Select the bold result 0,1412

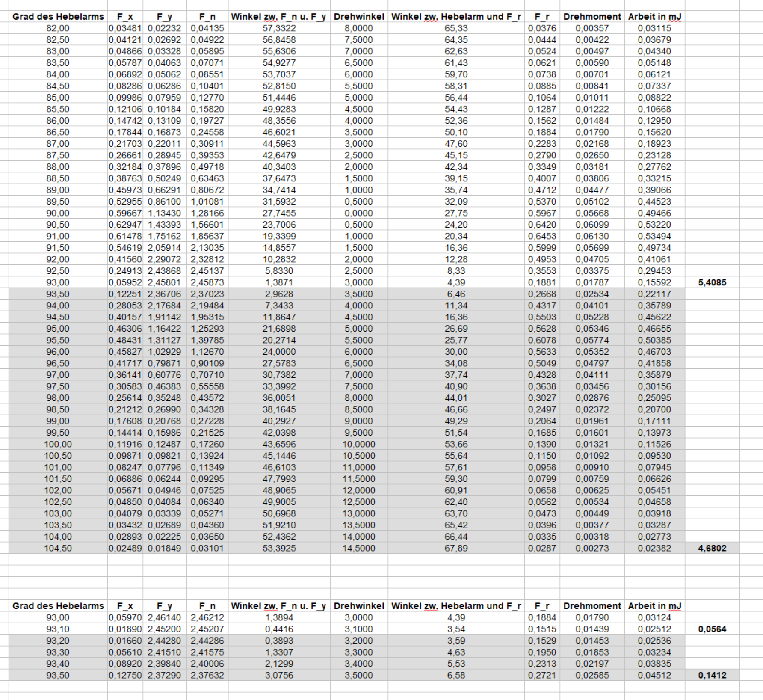pos(712,675)
